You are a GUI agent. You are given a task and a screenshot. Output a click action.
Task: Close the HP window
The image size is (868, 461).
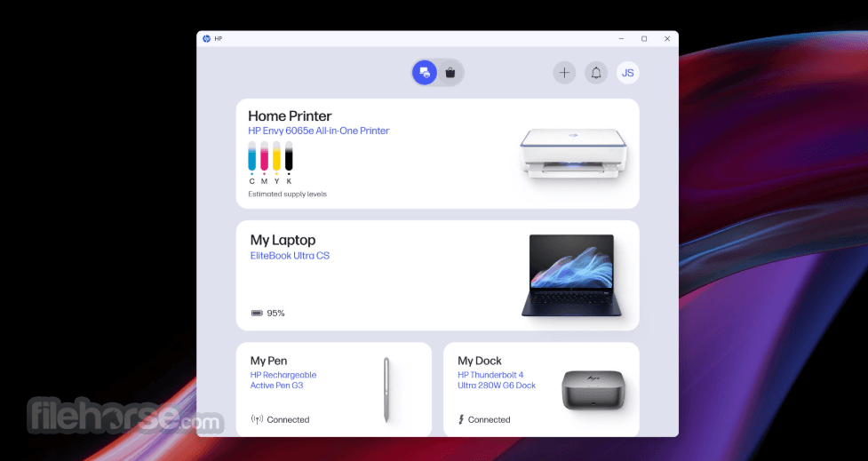point(667,39)
